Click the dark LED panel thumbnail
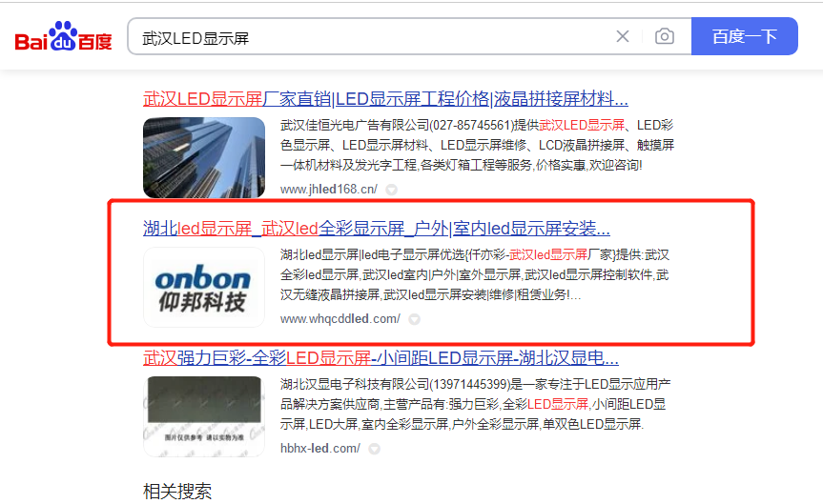This screenshot has height=504, width=823. (x=204, y=416)
